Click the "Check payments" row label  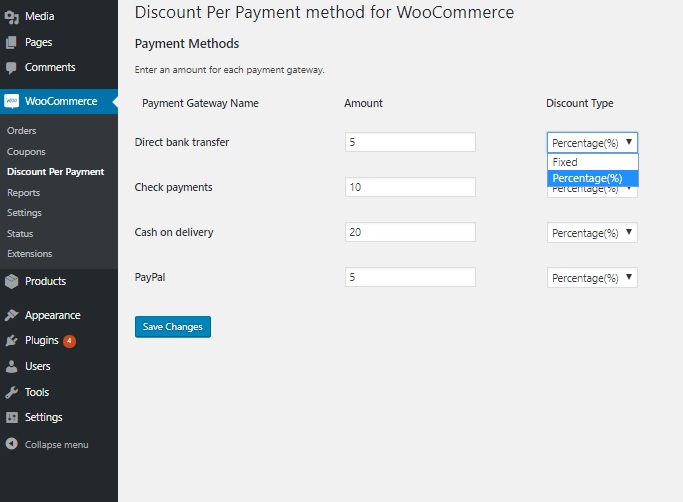click(173, 187)
